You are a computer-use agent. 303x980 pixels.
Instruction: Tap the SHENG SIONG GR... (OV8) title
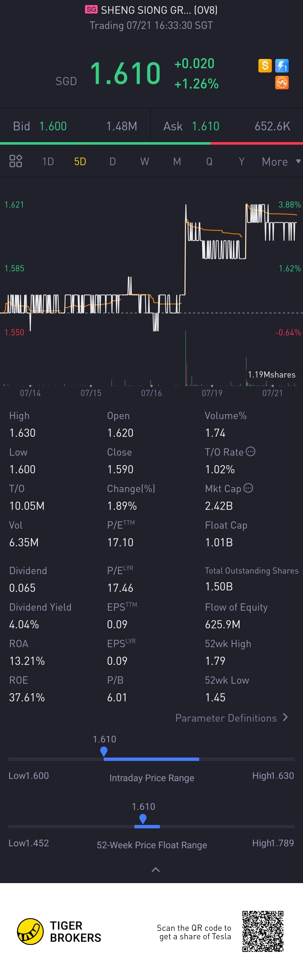[159, 10]
